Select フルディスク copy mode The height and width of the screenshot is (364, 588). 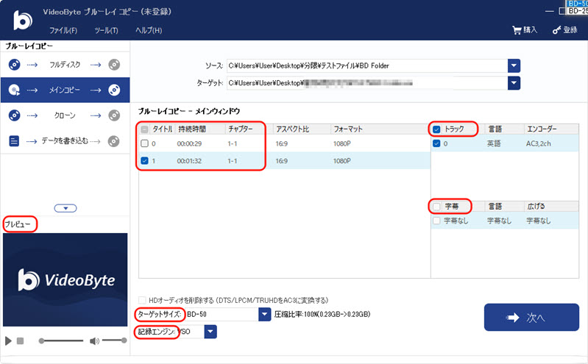(65, 65)
